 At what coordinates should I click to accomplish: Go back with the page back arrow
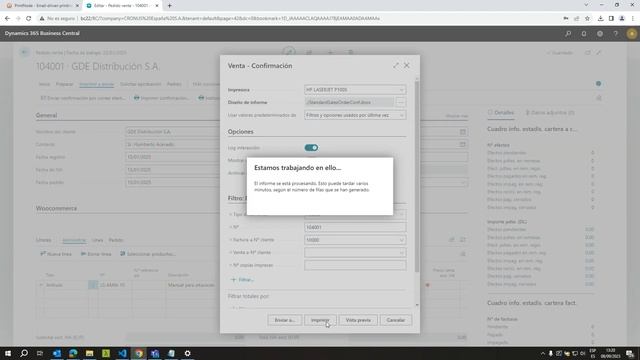(24, 52)
